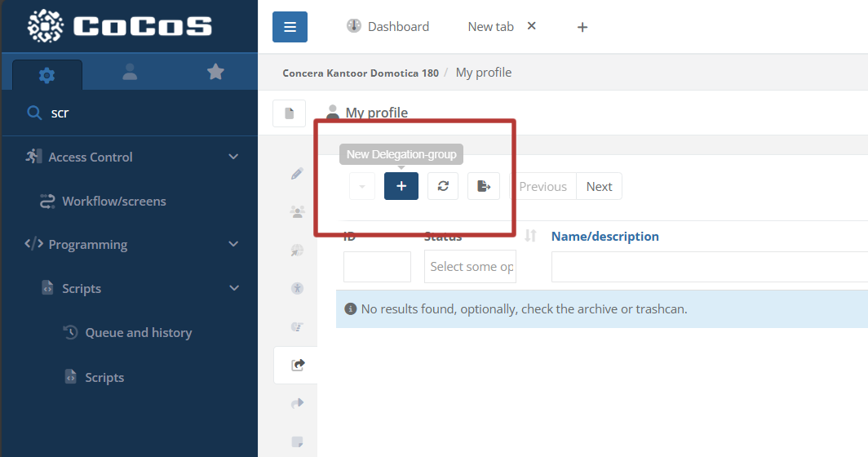Open the hamburger menu button
Image resolution: width=868 pixels, height=457 pixels.
[x=290, y=27]
